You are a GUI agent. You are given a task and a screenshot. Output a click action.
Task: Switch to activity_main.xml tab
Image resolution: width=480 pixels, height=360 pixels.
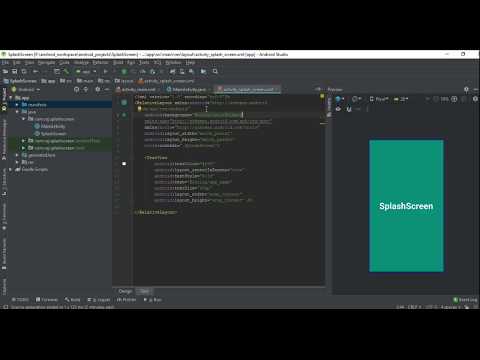tap(137, 90)
